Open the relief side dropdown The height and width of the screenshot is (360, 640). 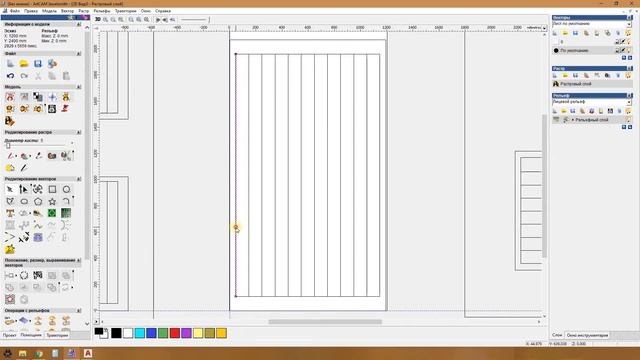tap(629, 102)
